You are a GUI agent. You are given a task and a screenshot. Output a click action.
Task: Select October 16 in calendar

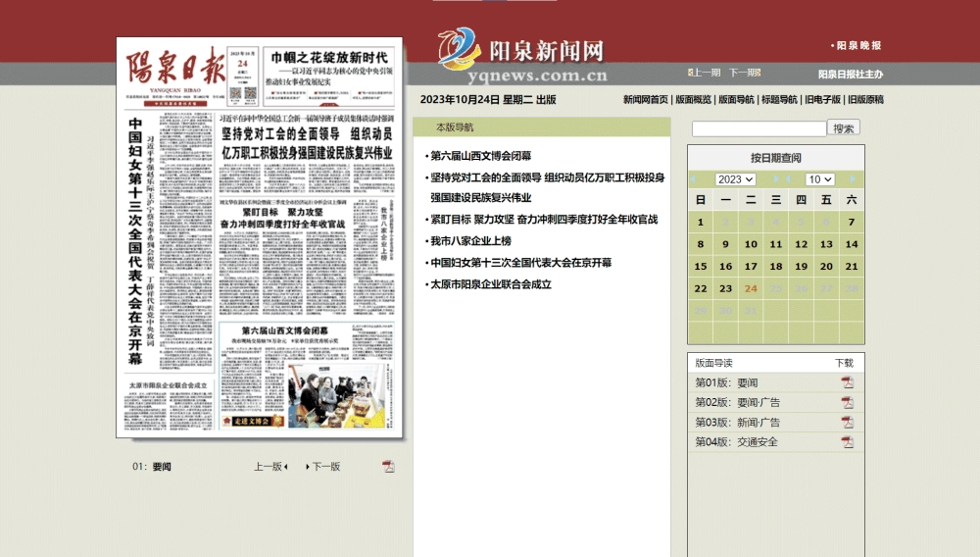pos(725,267)
